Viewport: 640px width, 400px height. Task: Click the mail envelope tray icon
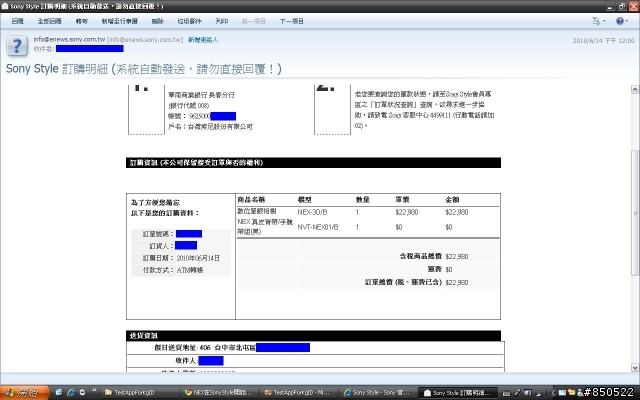click(x=562, y=393)
